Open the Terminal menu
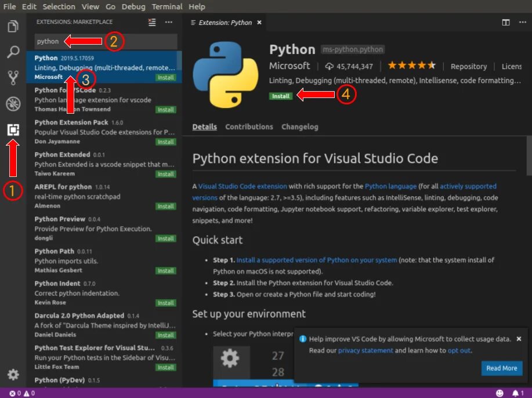This screenshot has height=398, width=532. [167, 6]
